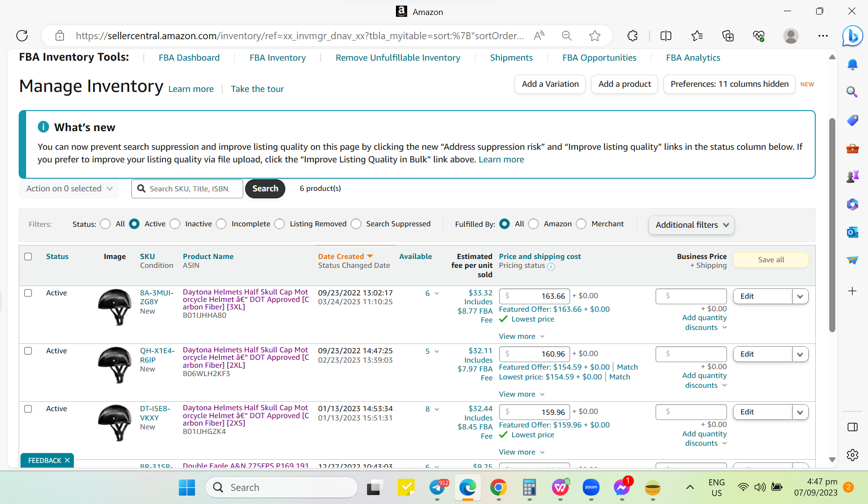Image resolution: width=868 pixels, height=504 pixels.
Task: Open FBA Inventory tab
Action: click(278, 57)
